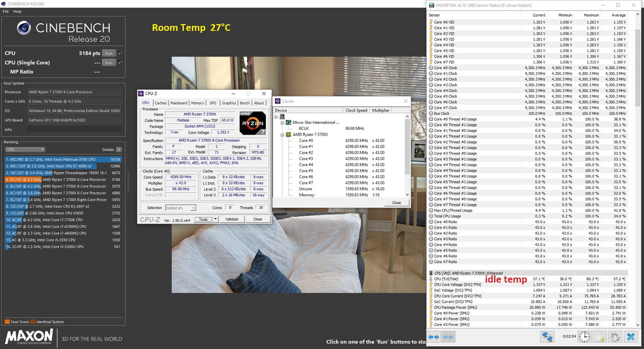Switch to the Mainboard tab in CPU-Z
Screen dimensions: 644x349
click(x=179, y=103)
